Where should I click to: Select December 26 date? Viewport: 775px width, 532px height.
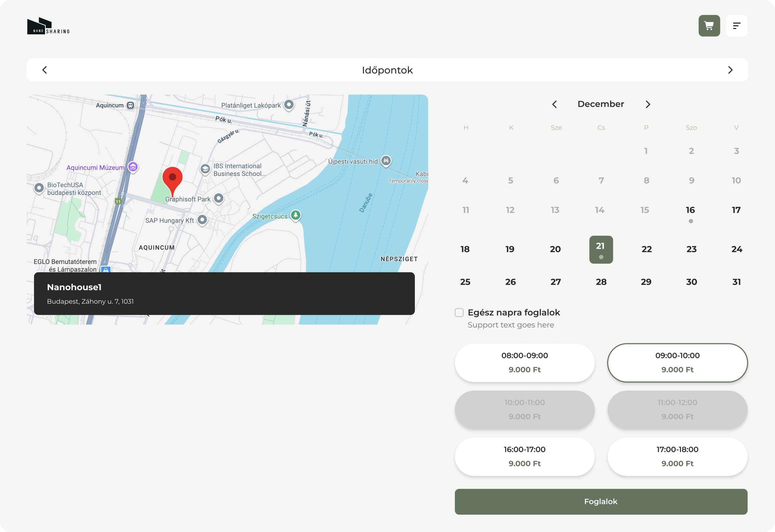click(x=511, y=282)
